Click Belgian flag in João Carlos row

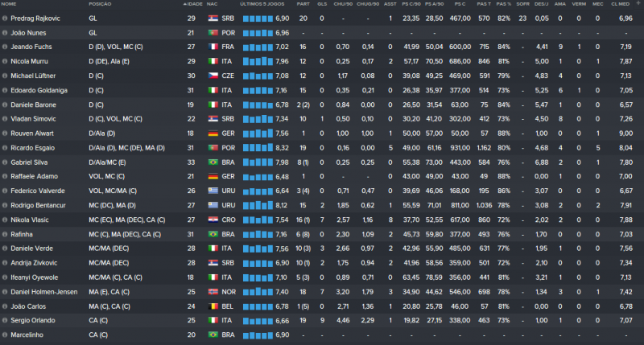(x=213, y=306)
